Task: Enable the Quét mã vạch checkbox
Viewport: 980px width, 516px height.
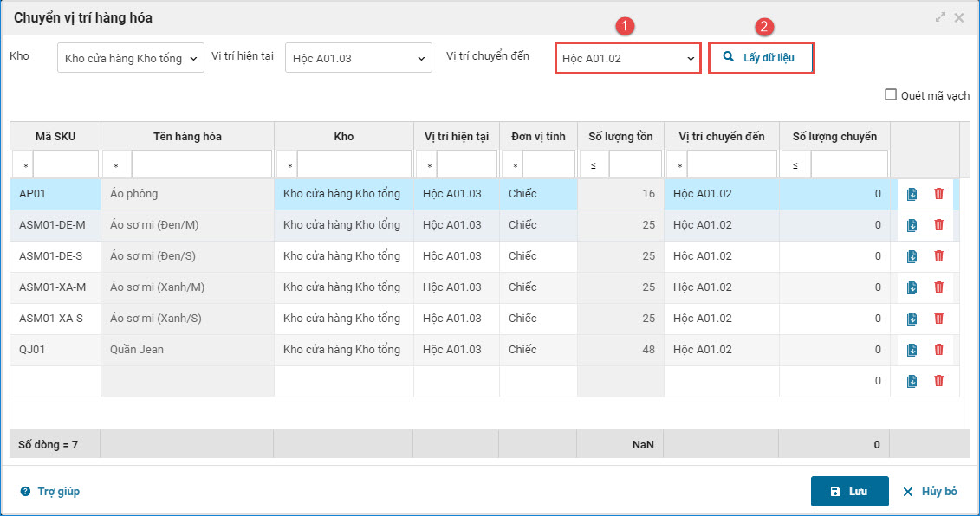Action: [x=891, y=95]
